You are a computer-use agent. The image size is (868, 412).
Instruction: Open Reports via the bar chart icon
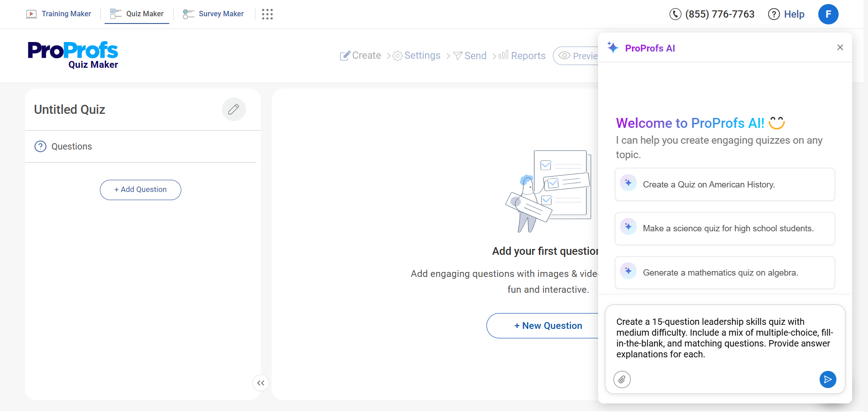click(x=503, y=55)
